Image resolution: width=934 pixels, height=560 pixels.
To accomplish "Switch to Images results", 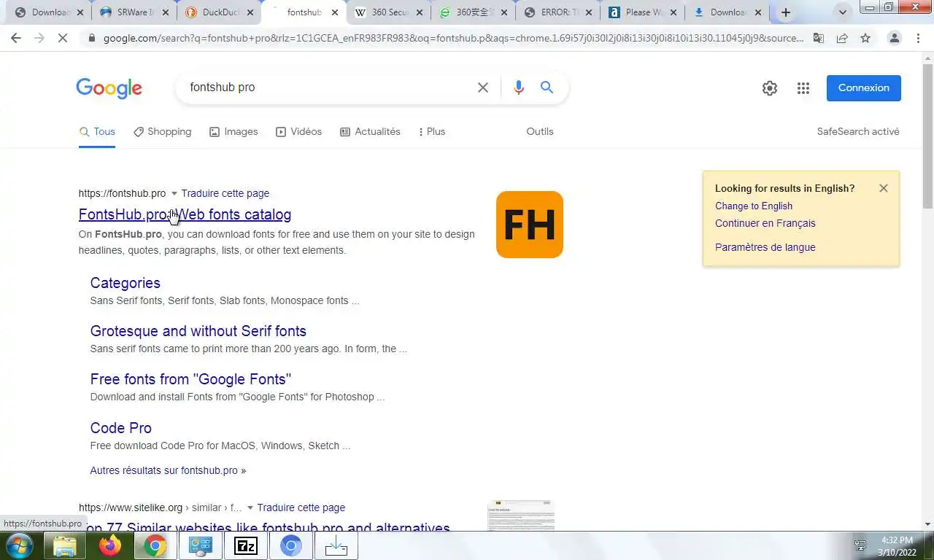I will 233,131.
